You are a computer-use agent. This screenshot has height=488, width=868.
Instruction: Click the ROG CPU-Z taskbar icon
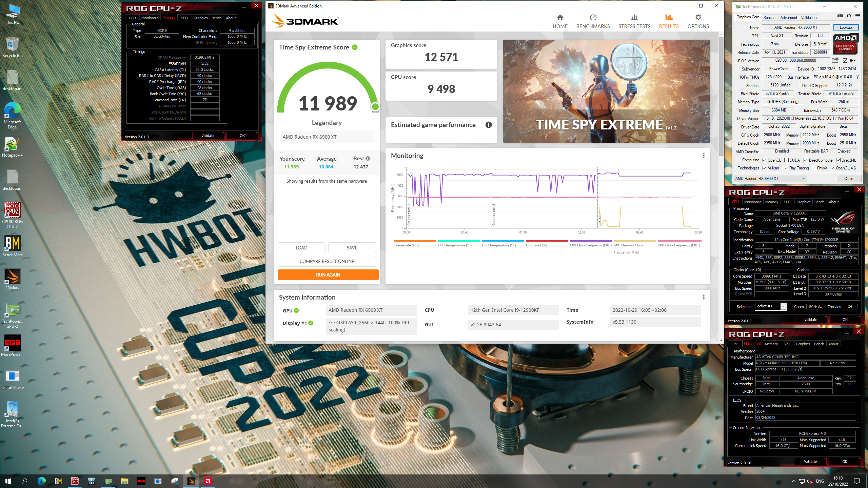75,481
